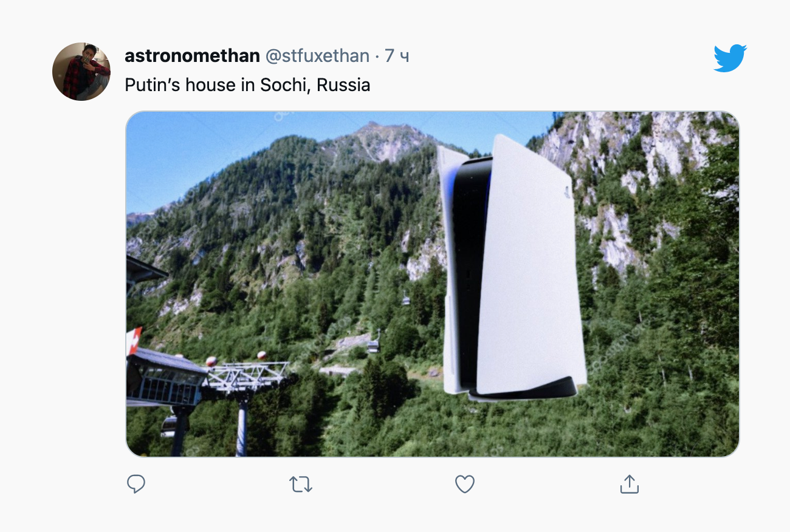Open the astronomethan display name profile link
The width and height of the screenshot is (790, 532).
click(192, 56)
